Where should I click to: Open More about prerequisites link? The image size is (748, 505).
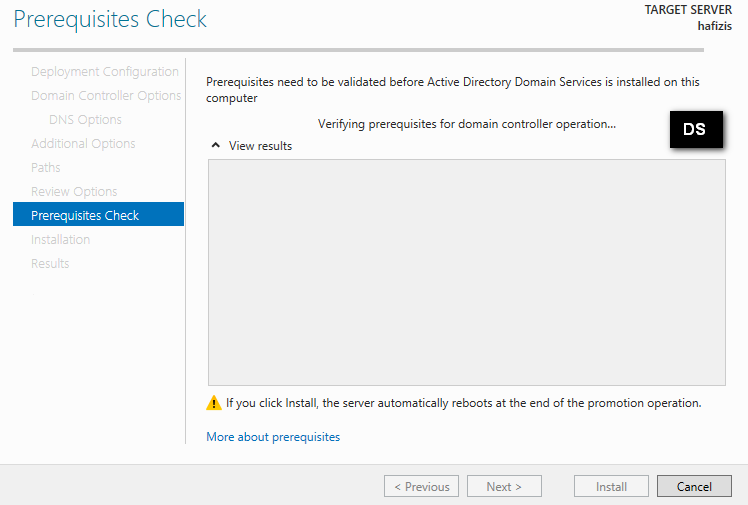coord(273,437)
